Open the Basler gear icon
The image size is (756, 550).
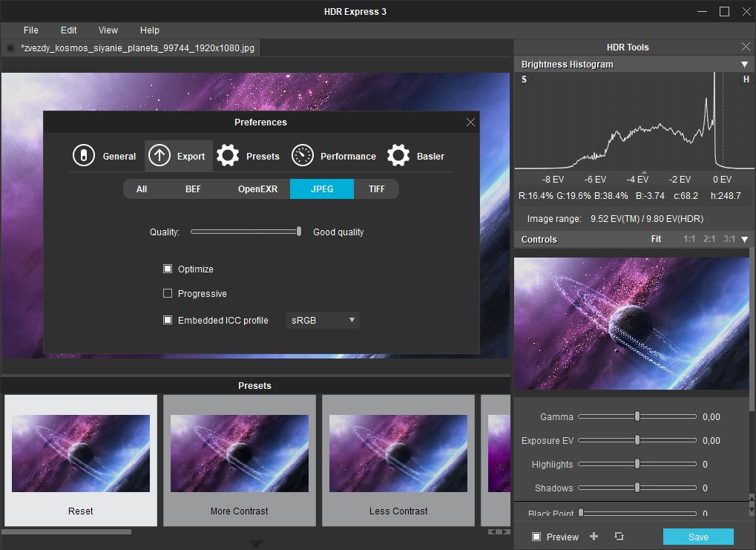[x=398, y=156]
